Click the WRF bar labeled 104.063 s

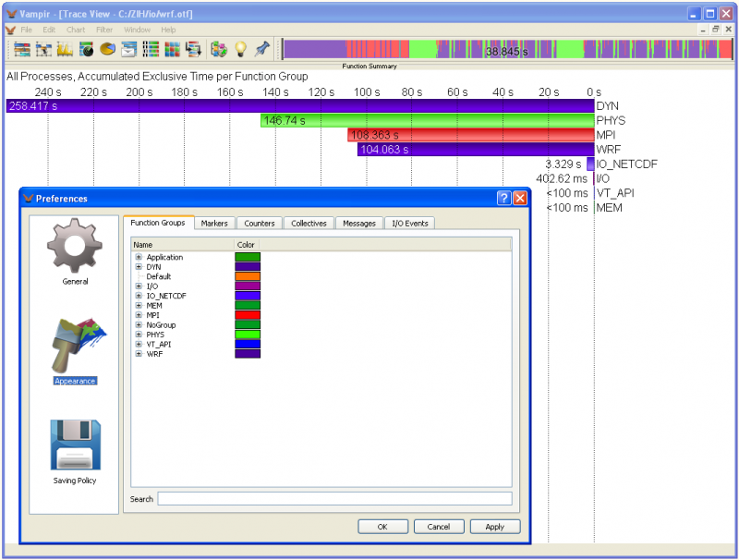click(476, 150)
